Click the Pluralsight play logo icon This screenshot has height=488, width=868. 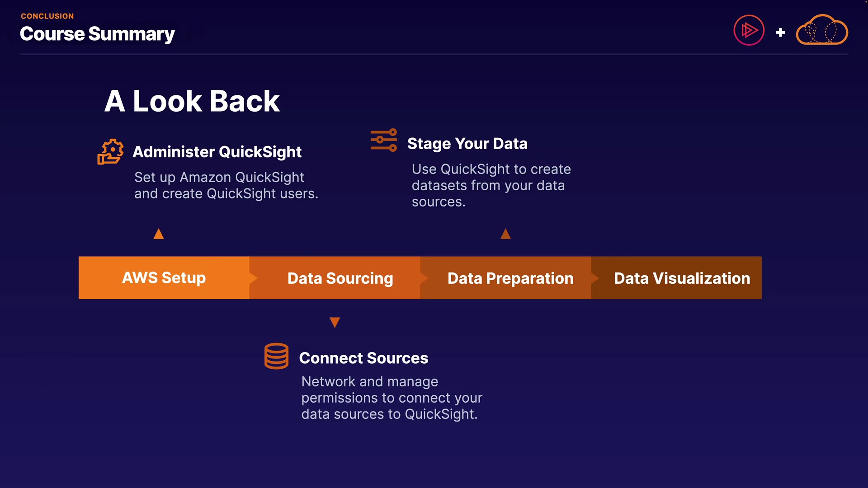[749, 31]
